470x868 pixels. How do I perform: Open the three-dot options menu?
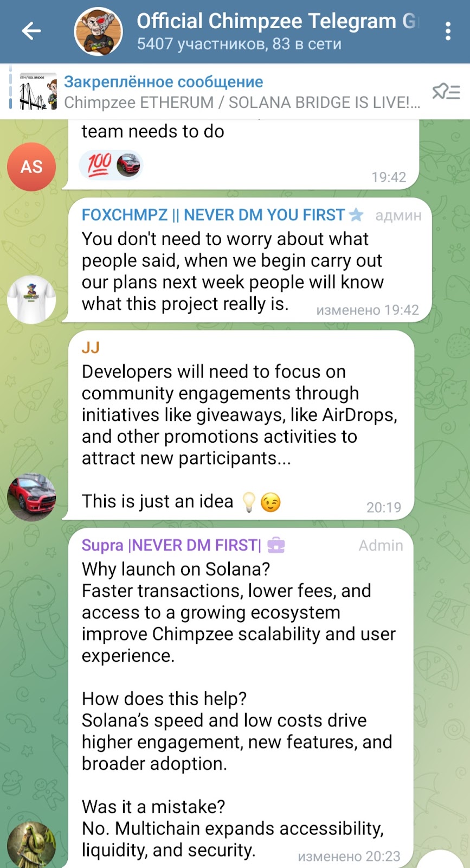point(448,31)
